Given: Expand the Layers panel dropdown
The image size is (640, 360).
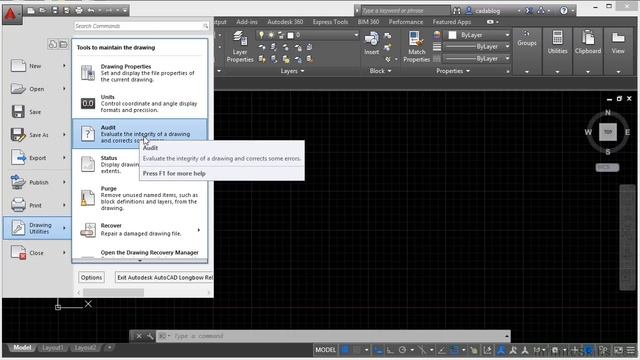Looking at the screenshot, I should (302, 71).
